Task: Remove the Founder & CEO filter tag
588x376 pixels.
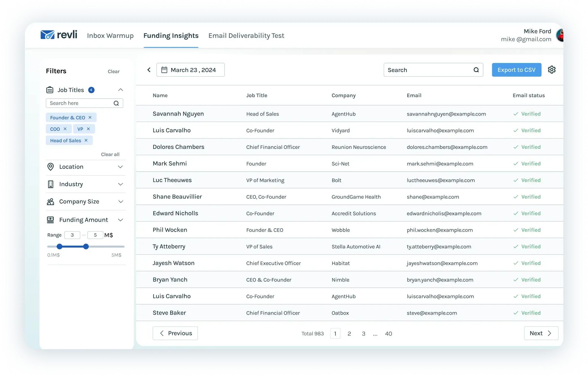Action: click(x=90, y=117)
